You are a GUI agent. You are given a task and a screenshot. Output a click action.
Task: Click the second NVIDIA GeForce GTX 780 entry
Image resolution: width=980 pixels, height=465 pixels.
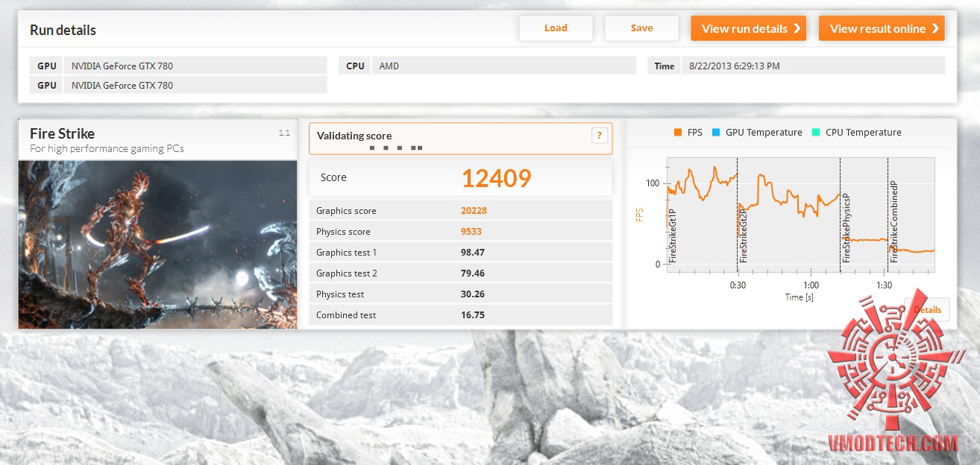coord(195,85)
